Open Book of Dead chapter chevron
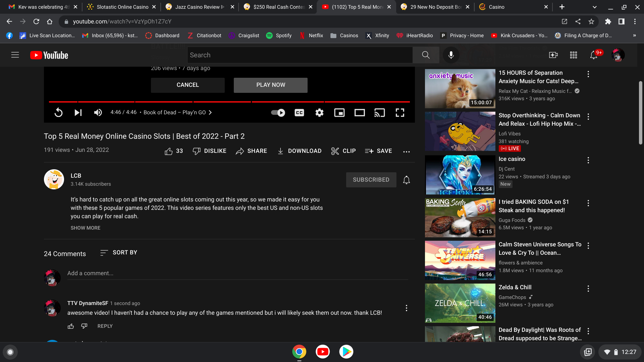644x362 pixels. [210, 113]
